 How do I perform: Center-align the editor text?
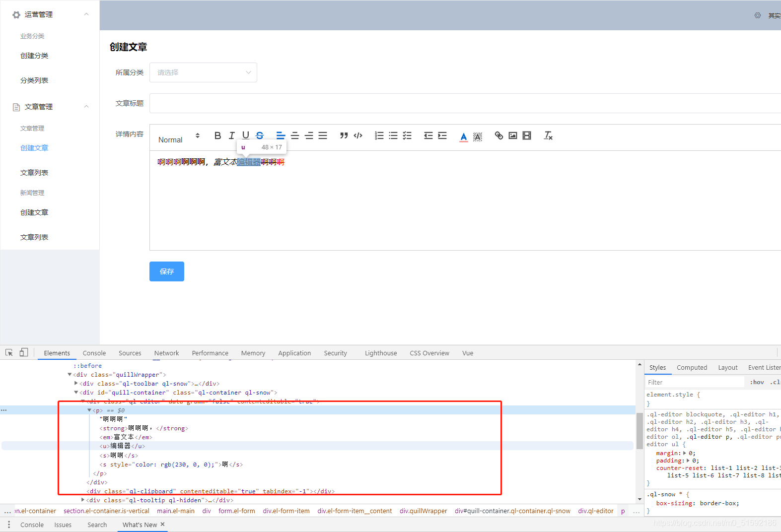pyautogui.click(x=295, y=135)
